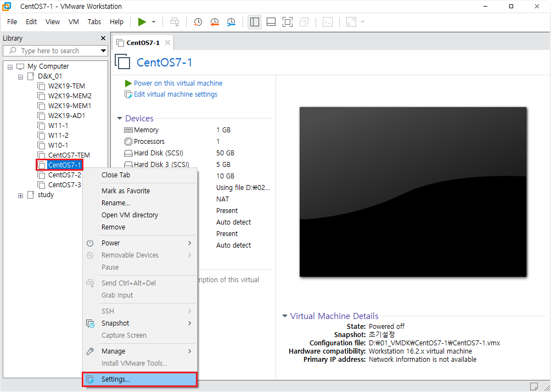Open the Library search dropdown arrow
551x392 pixels.
click(103, 51)
